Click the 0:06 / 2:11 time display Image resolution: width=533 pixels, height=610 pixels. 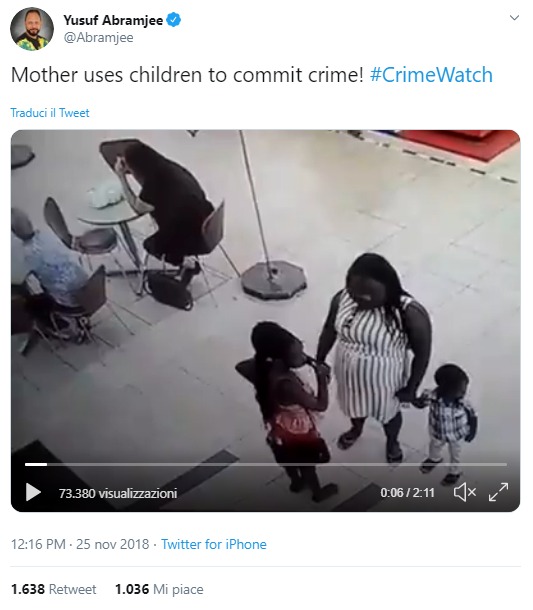pos(407,493)
